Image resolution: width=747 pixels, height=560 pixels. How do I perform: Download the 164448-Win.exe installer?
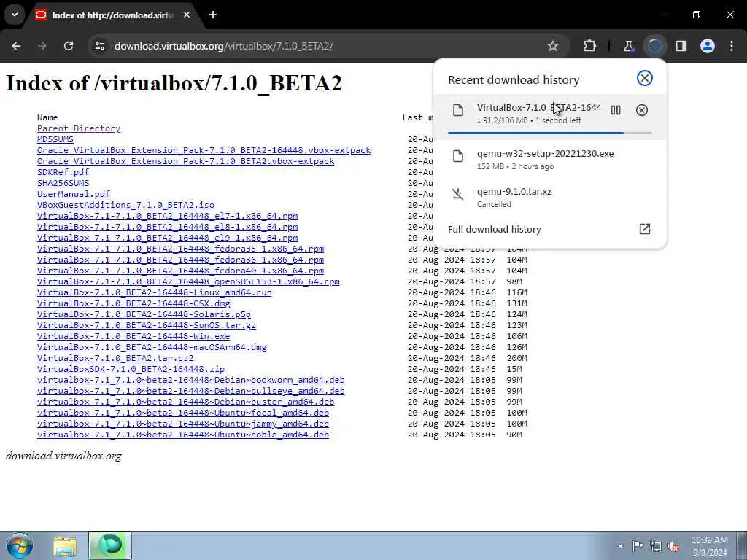click(x=134, y=337)
